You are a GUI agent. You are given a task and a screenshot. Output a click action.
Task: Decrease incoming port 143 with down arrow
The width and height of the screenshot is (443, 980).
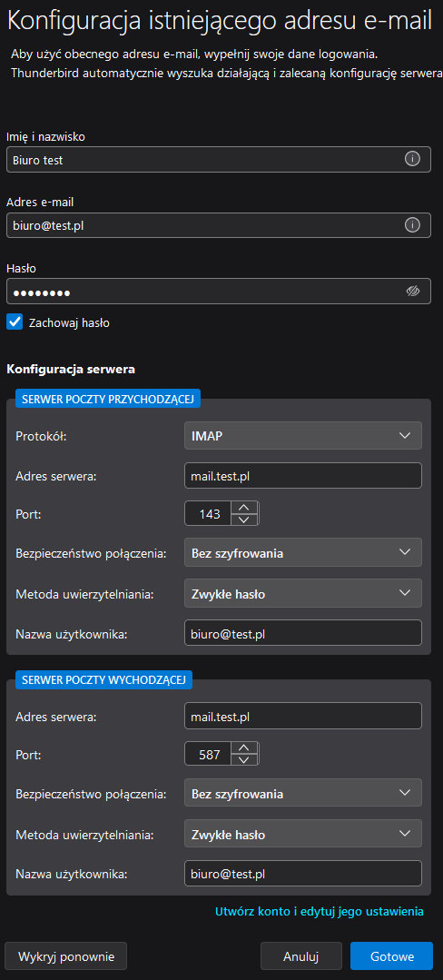(x=244, y=520)
